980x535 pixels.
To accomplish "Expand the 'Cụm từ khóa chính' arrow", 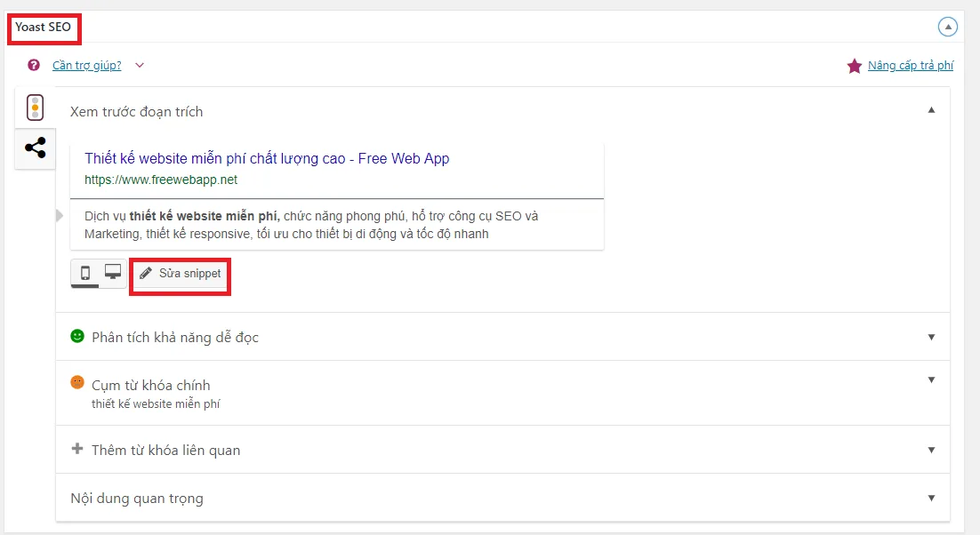I will coord(931,379).
